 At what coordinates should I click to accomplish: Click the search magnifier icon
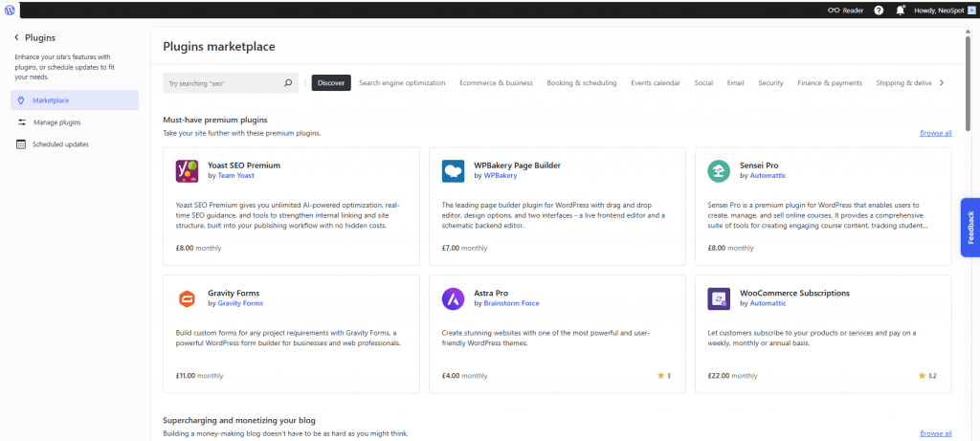tap(288, 83)
